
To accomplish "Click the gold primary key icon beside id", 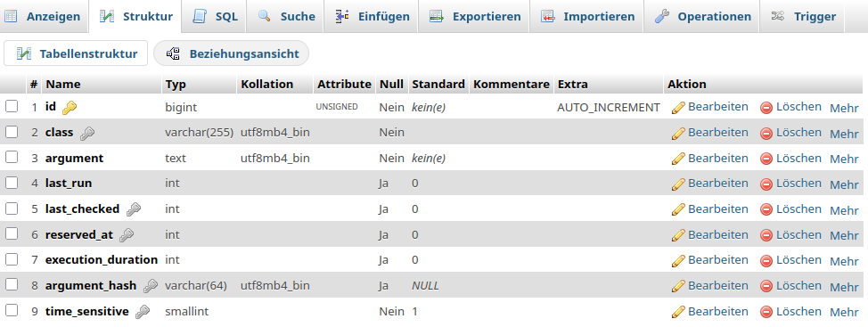I will pyautogui.click(x=70, y=108).
